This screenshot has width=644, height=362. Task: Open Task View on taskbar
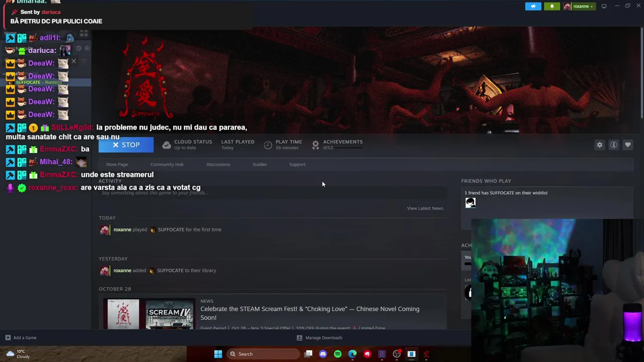click(x=308, y=354)
